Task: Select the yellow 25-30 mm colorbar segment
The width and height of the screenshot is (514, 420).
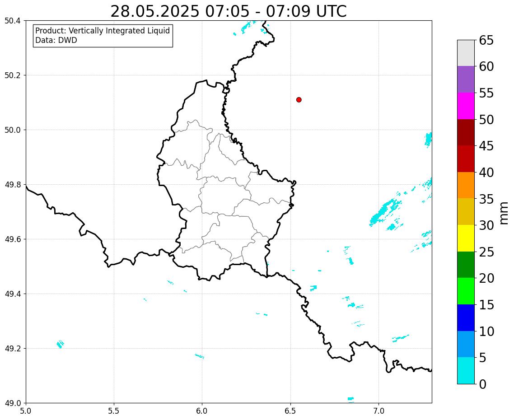Action: 466,238
